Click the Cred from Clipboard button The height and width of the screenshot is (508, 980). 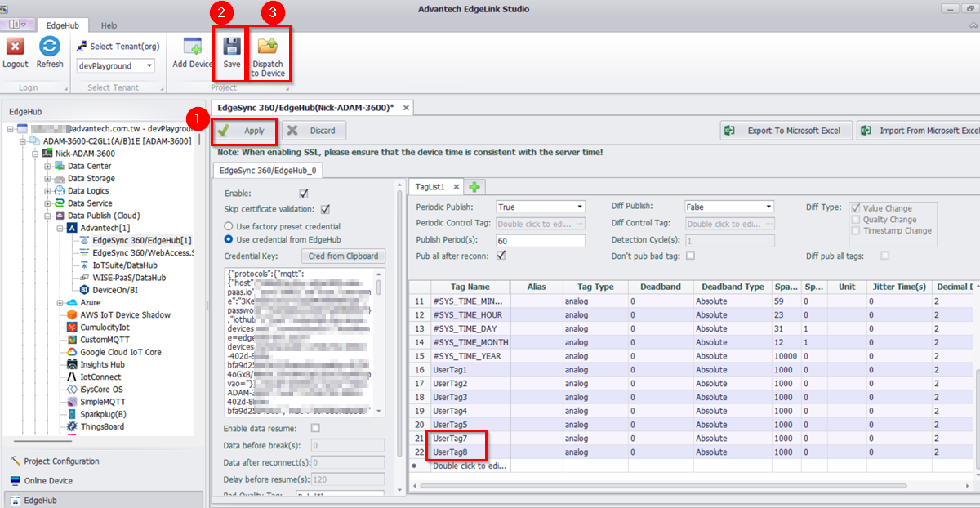coord(343,256)
